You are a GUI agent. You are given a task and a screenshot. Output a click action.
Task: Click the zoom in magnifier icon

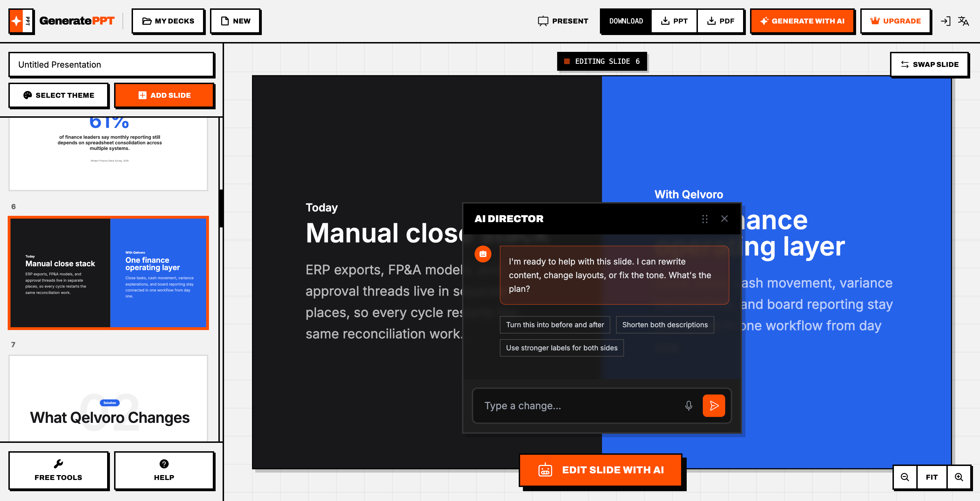[959, 477]
